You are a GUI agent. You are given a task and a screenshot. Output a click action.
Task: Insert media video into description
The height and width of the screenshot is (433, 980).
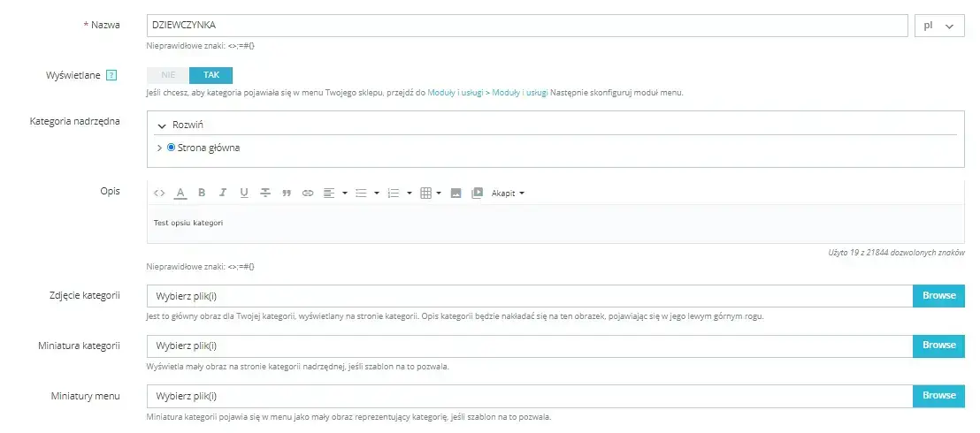478,193
